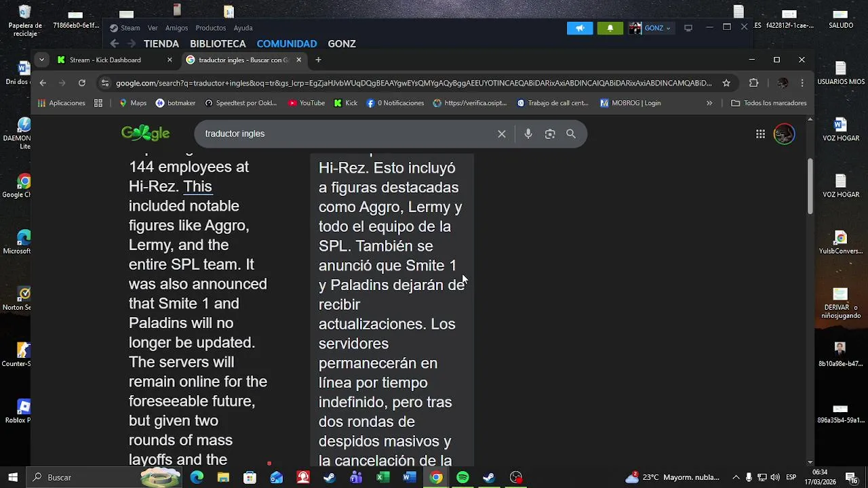868x488 pixels.
Task: Click the Steam announcements megaphone button
Action: [x=580, y=28]
